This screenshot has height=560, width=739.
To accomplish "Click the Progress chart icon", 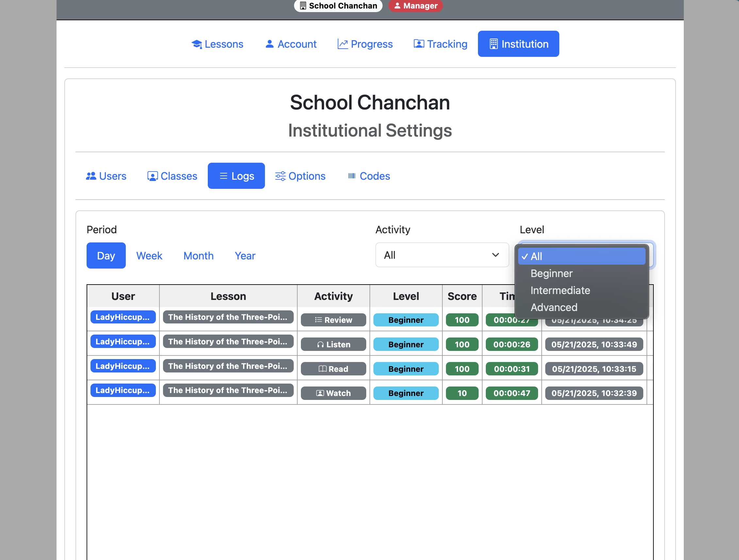I will point(343,44).
